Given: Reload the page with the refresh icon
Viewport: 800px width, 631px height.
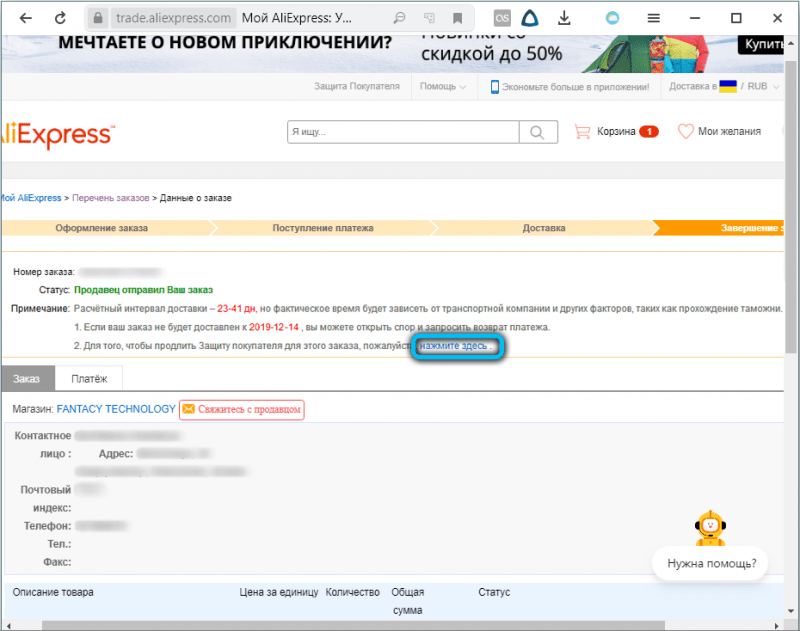Looking at the screenshot, I should click(60, 18).
